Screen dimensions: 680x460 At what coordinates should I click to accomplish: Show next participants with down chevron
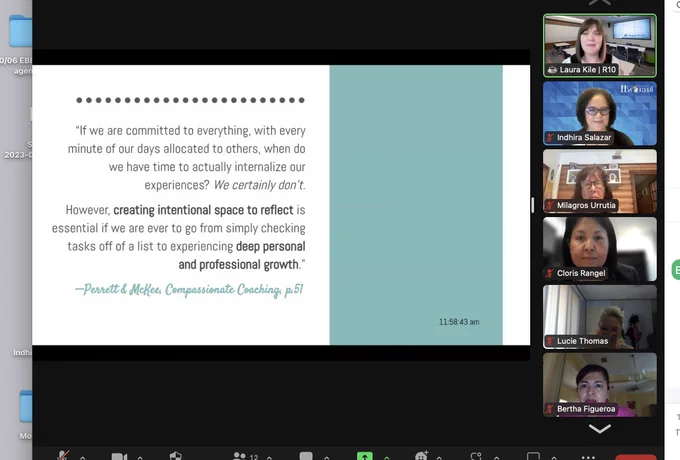(600, 429)
